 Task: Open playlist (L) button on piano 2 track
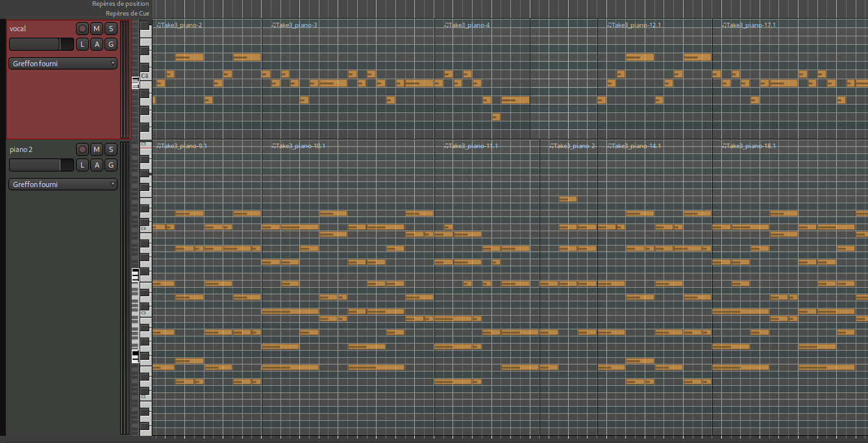[x=82, y=165]
